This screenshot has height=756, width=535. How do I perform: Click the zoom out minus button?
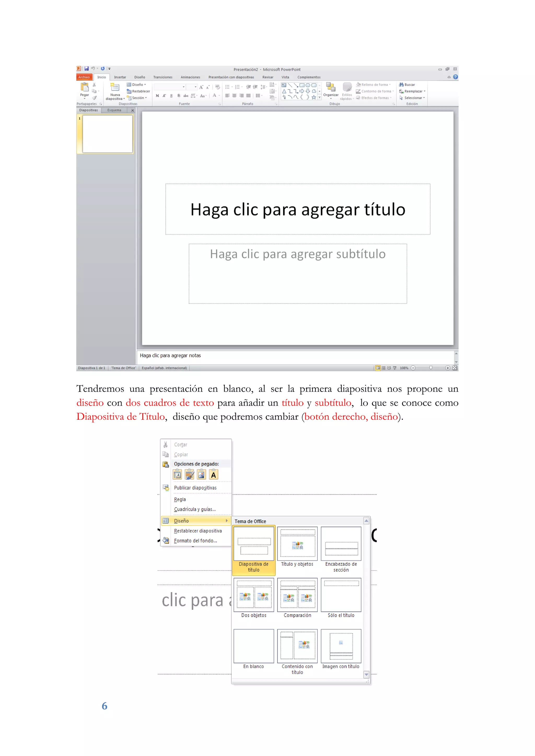(413, 368)
